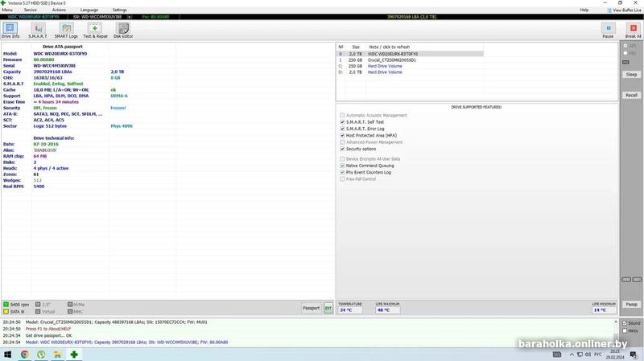Switch to Test & Repair
Screen dimensions: 644x361
pyautogui.click(x=95, y=31)
